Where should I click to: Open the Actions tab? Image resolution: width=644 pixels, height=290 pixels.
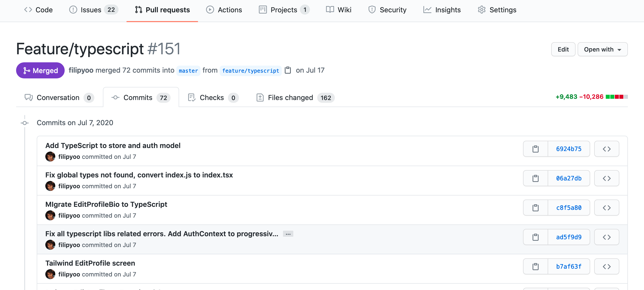224,10
